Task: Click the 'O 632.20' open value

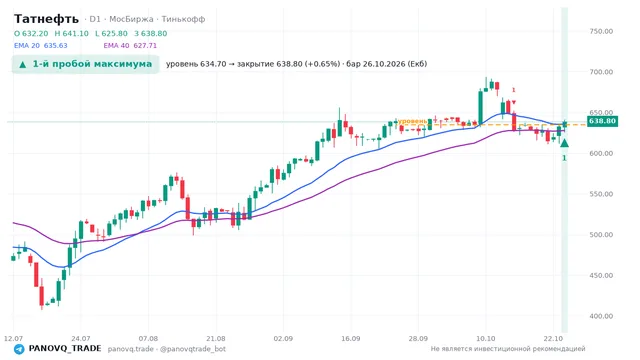Action: pyautogui.click(x=31, y=33)
